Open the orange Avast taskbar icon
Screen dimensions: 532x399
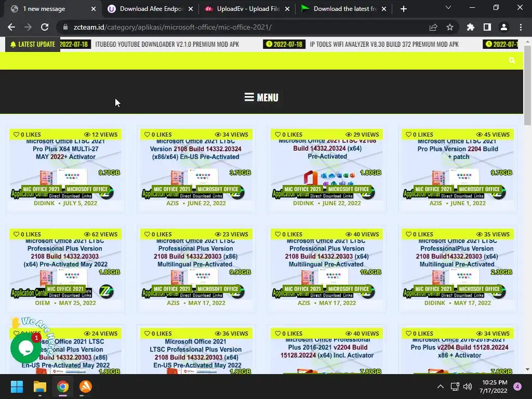(x=86, y=387)
